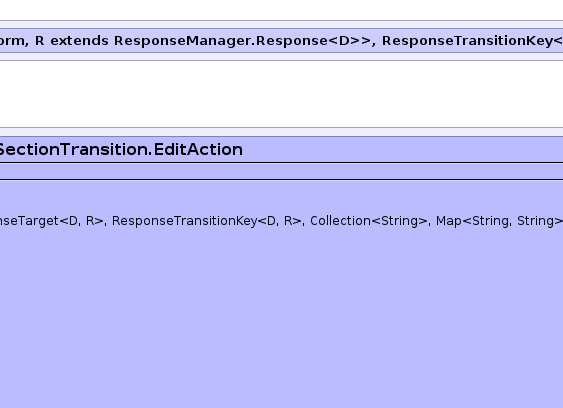Click the Collection<String> parameter type
The width and height of the screenshot is (563, 408).
(369, 221)
